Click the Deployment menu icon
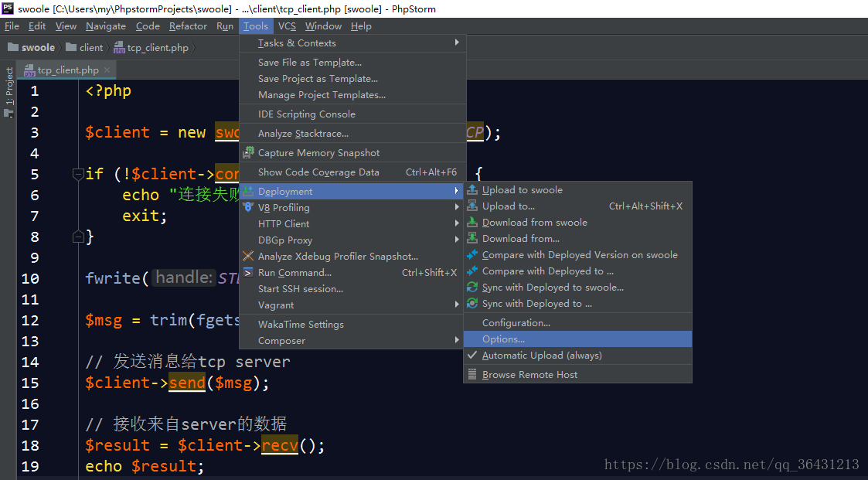Image resolution: width=868 pixels, height=480 pixels. pyautogui.click(x=249, y=191)
